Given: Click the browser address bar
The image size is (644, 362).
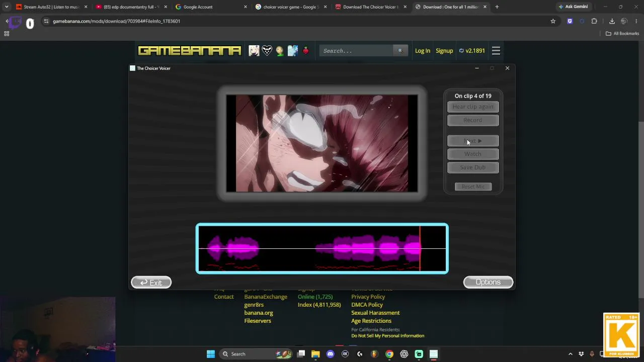Looking at the screenshot, I should pos(297,21).
